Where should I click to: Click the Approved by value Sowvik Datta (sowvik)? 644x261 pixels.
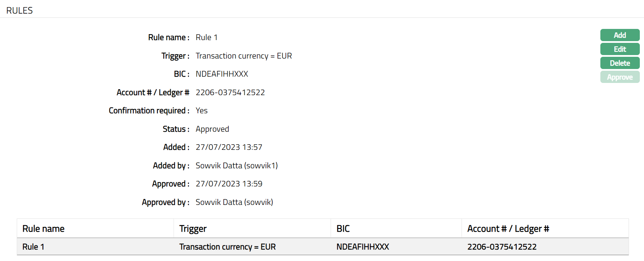click(x=234, y=202)
